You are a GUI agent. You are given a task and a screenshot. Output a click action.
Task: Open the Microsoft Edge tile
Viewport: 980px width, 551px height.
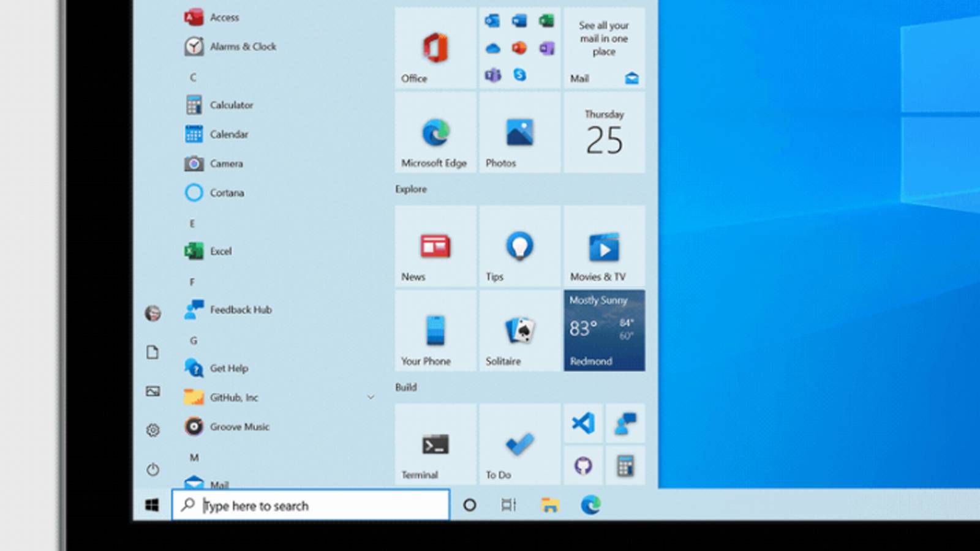pyautogui.click(x=435, y=132)
